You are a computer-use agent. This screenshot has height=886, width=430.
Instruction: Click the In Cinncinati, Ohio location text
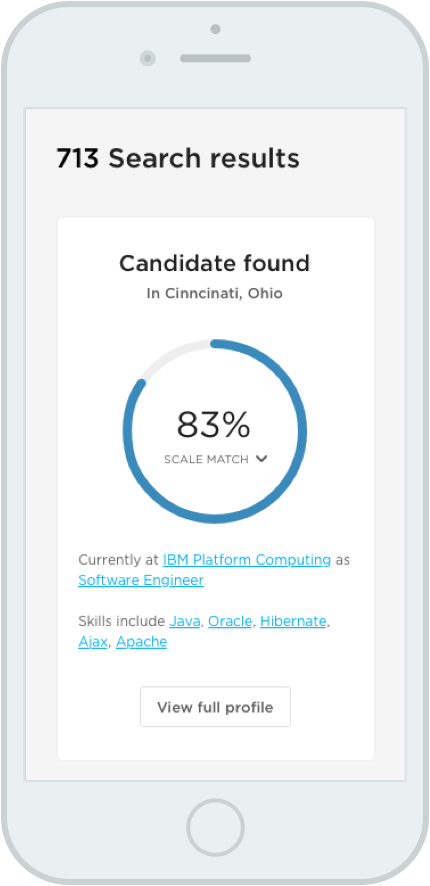(x=215, y=294)
